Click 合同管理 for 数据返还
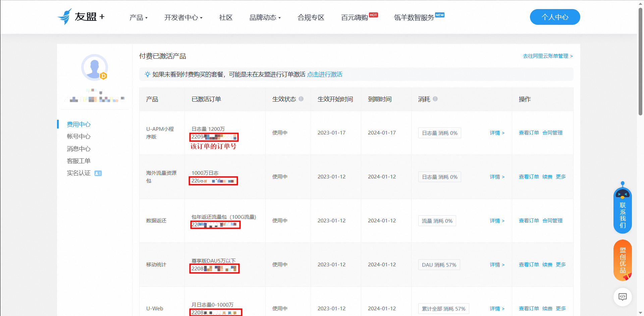Viewport: 644px width, 316px height. point(552,221)
